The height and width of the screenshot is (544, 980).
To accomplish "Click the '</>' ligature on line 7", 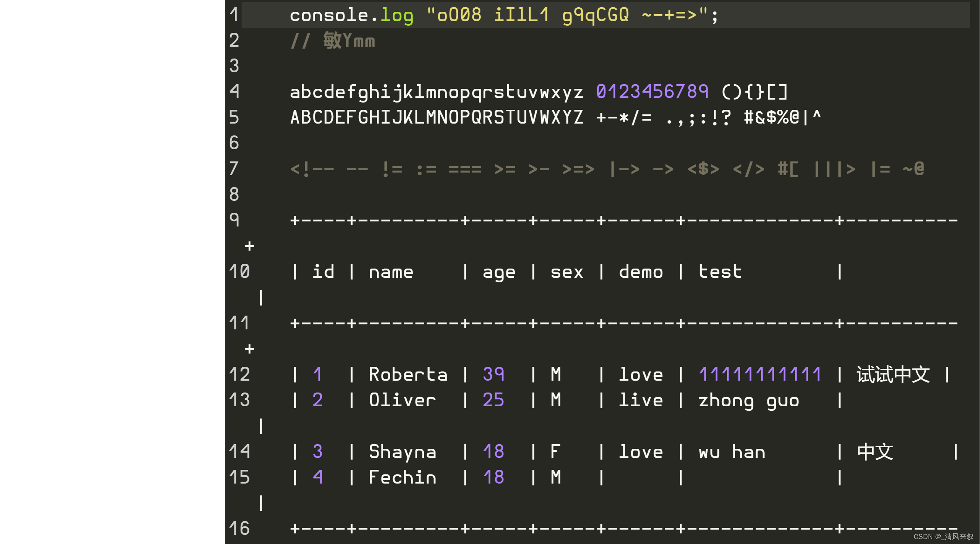I will pos(749,169).
